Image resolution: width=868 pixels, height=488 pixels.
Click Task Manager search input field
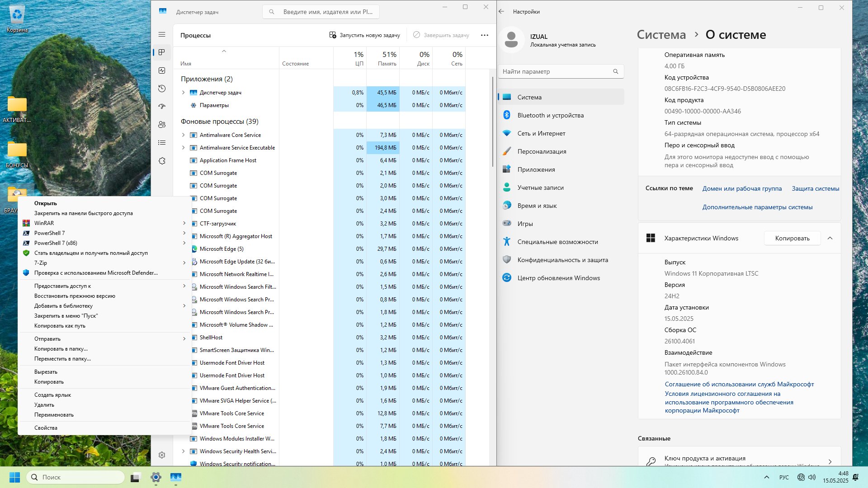(321, 12)
